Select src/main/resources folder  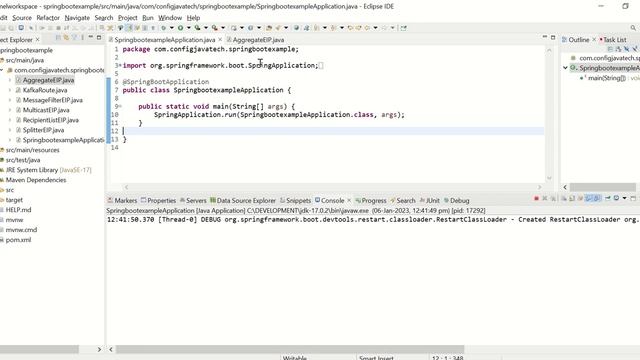(32, 150)
